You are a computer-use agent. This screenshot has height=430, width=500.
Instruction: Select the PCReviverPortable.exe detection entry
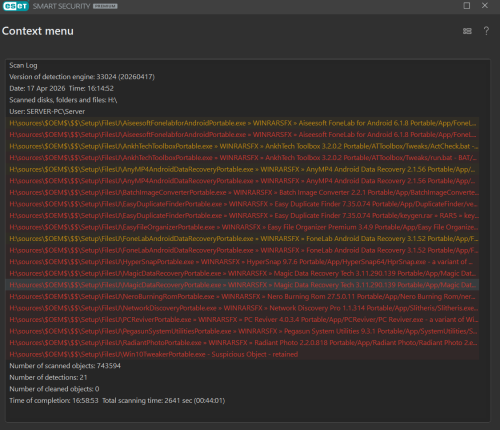242,320
